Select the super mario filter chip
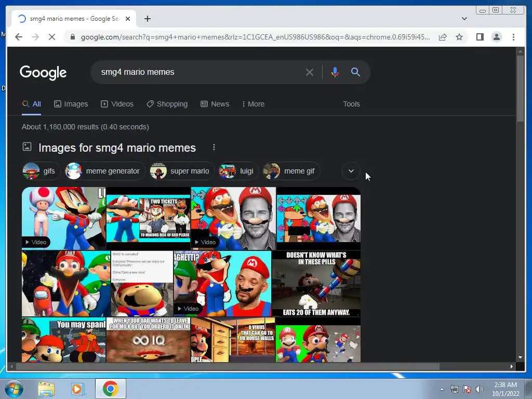The width and height of the screenshot is (532, 399). click(x=182, y=171)
